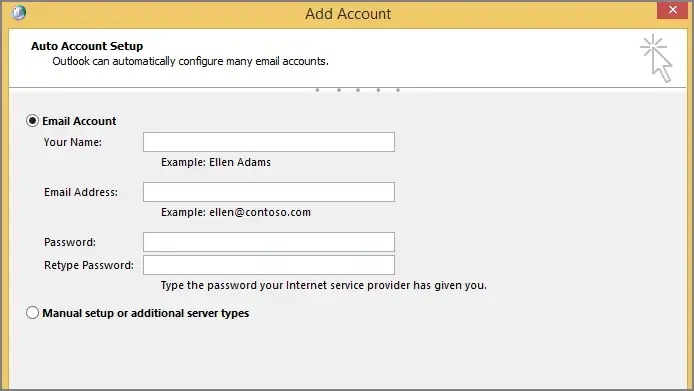Image resolution: width=694 pixels, height=391 pixels.
Task: Click the Retype Password field
Action: [269, 265]
